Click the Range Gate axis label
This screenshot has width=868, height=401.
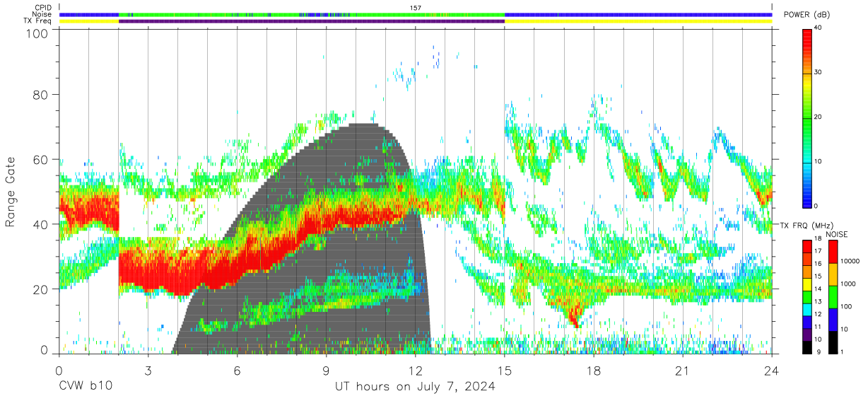[x=11, y=192]
